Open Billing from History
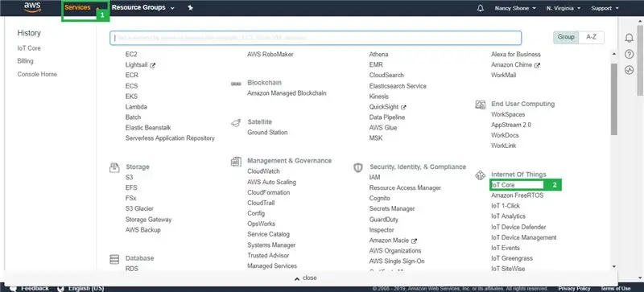Image resolution: width=644 pixels, height=292 pixels. click(x=26, y=61)
